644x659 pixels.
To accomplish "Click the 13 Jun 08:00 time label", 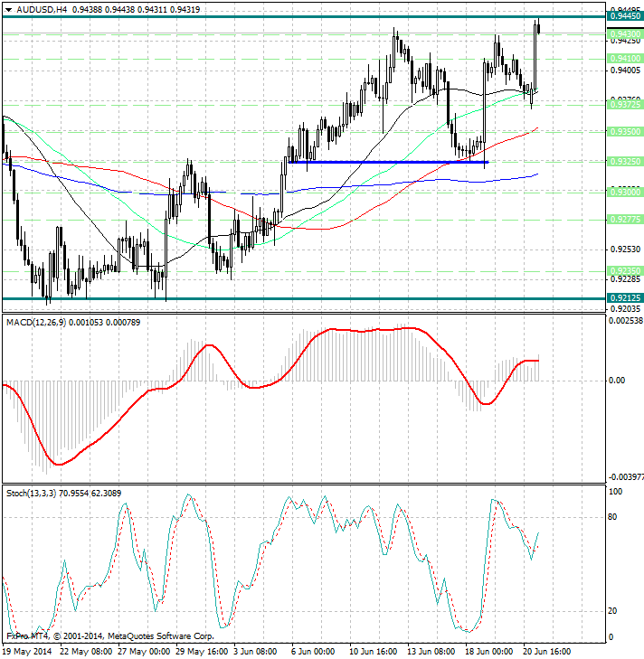I will pyautogui.click(x=431, y=652).
